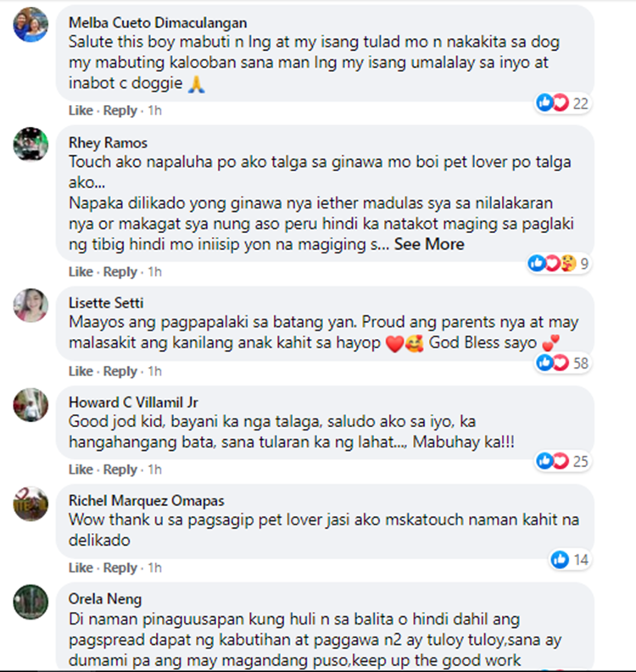Image resolution: width=636 pixels, height=672 pixels.
Task: Click the thumbs-up reaction on Richel Marquez Omapas's comment
Action: point(560,559)
